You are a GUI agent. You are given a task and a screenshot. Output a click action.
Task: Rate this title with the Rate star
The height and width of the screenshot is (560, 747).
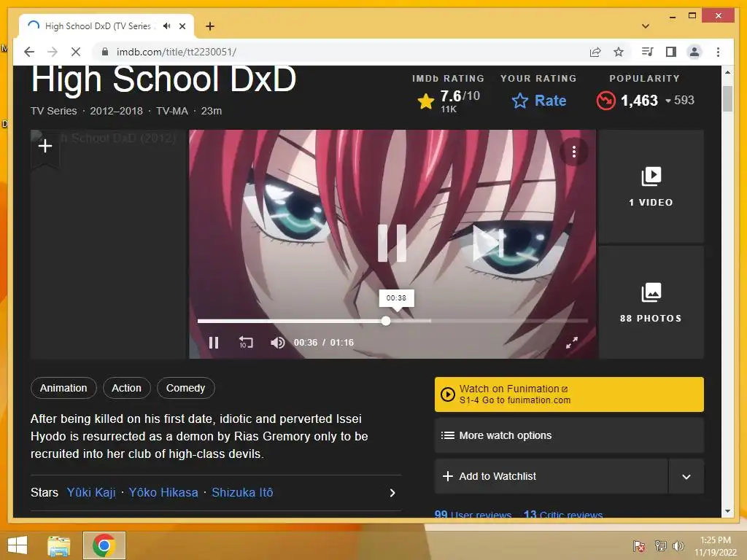[x=539, y=101]
